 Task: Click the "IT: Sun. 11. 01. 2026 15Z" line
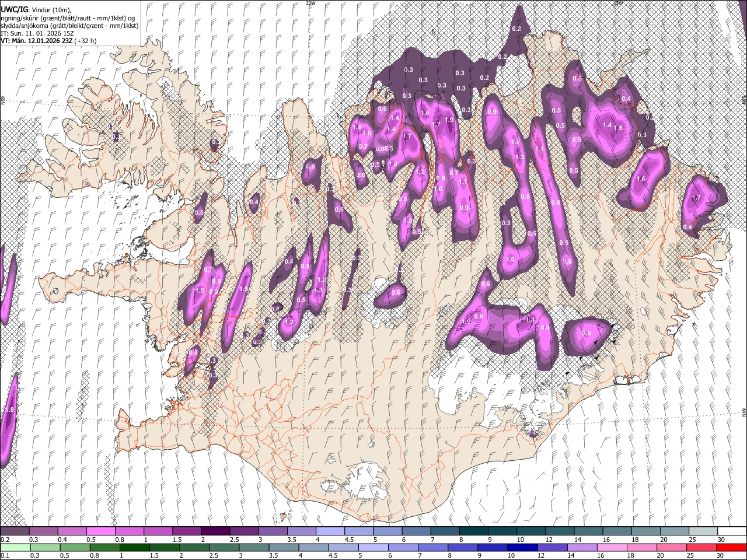[37, 33]
